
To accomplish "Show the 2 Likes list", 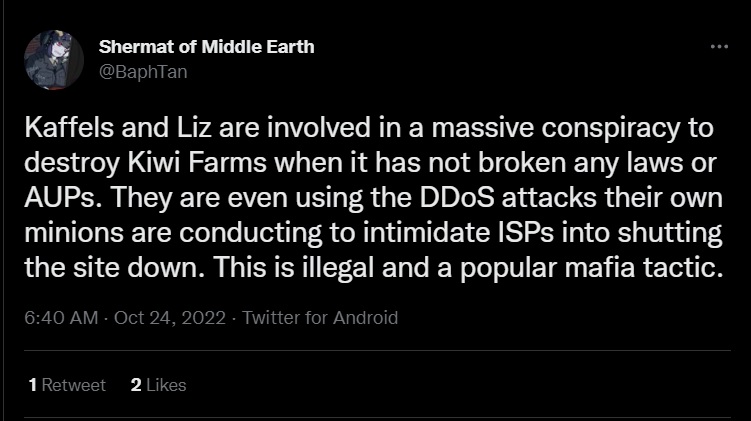I will pos(159,384).
